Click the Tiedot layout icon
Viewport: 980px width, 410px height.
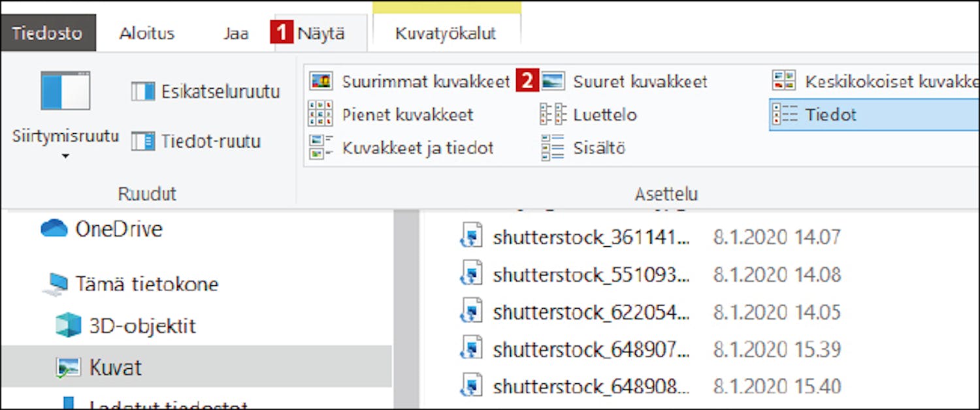coord(785,115)
